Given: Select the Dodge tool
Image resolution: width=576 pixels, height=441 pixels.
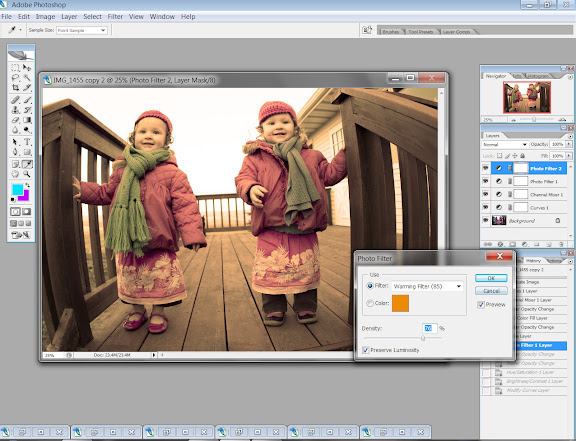Looking at the screenshot, I should click(27, 130).
